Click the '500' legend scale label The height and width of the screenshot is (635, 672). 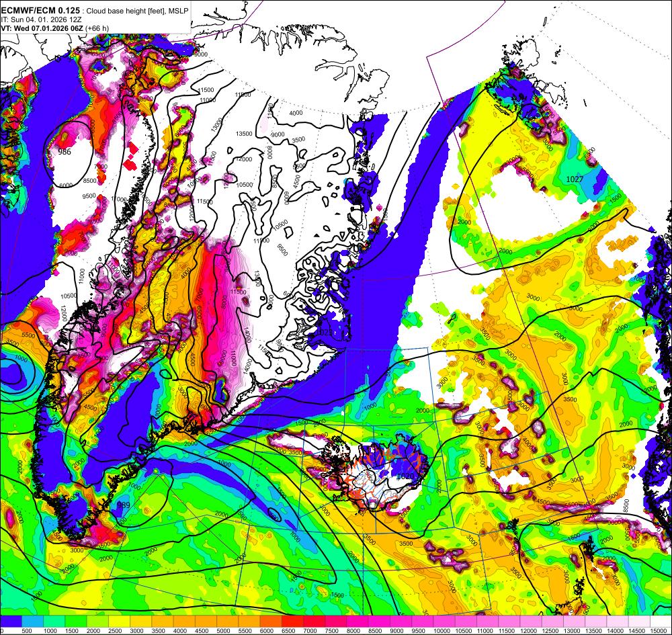point(27,630)
